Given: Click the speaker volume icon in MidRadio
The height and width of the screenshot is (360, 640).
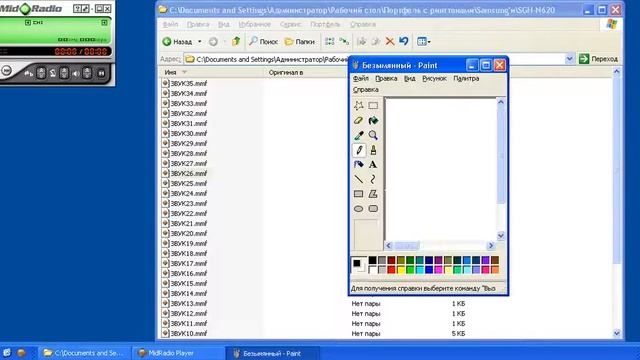Looking at the screenshot, I should click(x=76, y=73).
